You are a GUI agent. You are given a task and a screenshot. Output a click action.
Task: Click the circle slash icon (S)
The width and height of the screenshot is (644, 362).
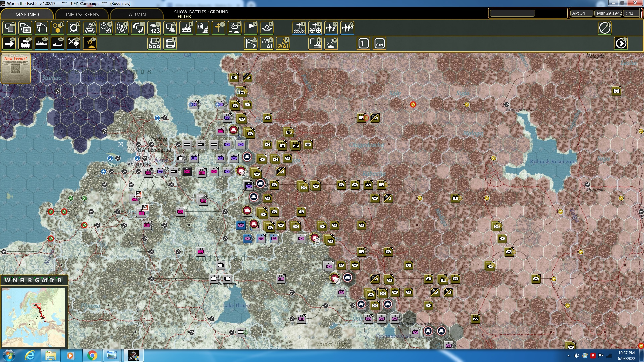tap(605, 28)
